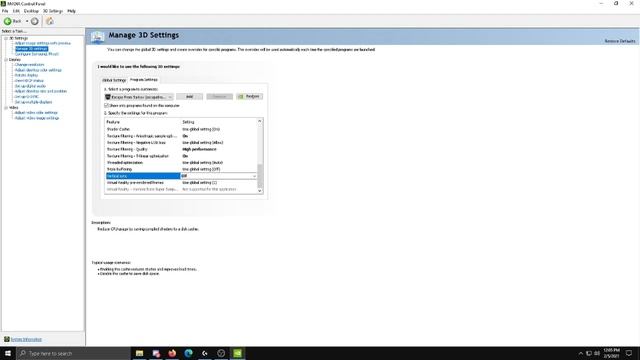Open the Desktop menu
Image resolution: width=640 pixels, height=360 pixels.
tap(31, 11)
